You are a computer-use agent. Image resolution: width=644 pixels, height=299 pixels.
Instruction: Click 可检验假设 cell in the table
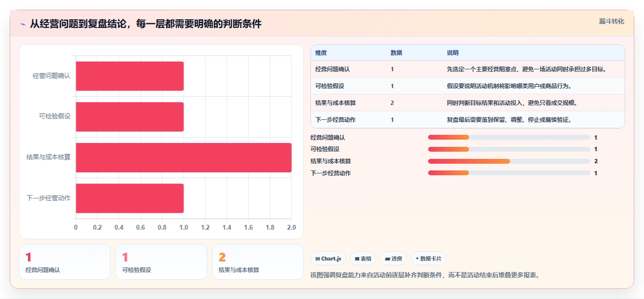point(330,86)
